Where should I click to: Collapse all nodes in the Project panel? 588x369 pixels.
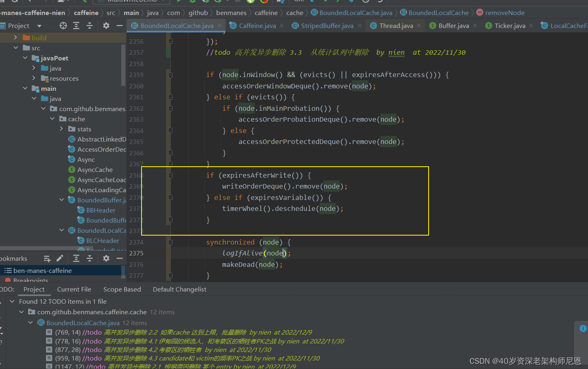tap(90, 26)
